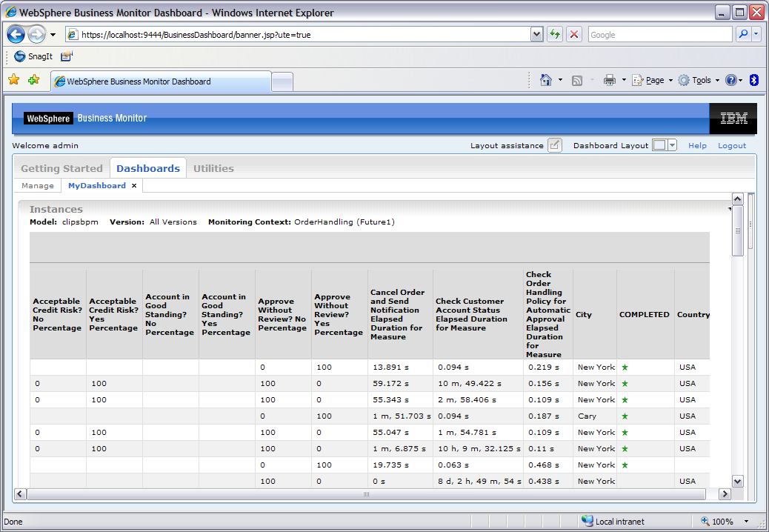Select the WebSphere Business Monitor Dashboard browser tab
The image size is (769, 532).
pos(161,82)
